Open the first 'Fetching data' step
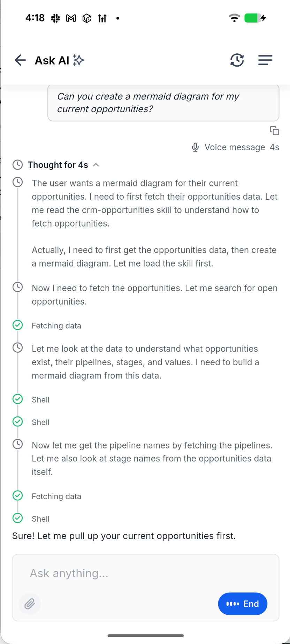290x644 pixels. tap(56, 326)
